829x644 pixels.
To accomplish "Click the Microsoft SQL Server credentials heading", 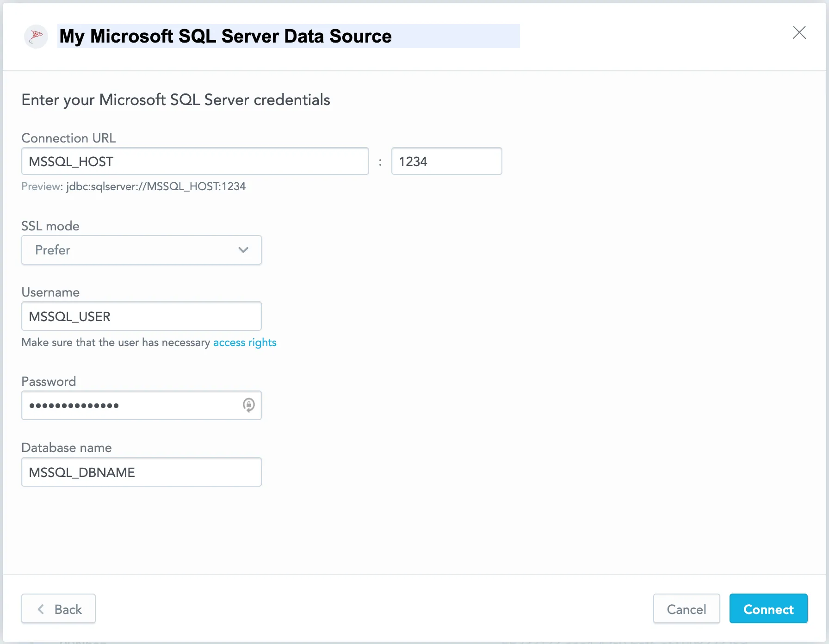I will tap(176, 100).
